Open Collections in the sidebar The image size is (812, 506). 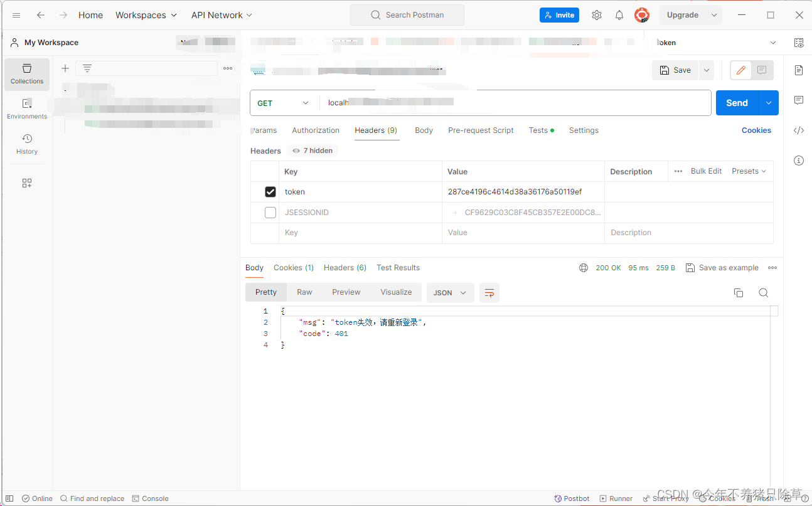click(27, 75)
